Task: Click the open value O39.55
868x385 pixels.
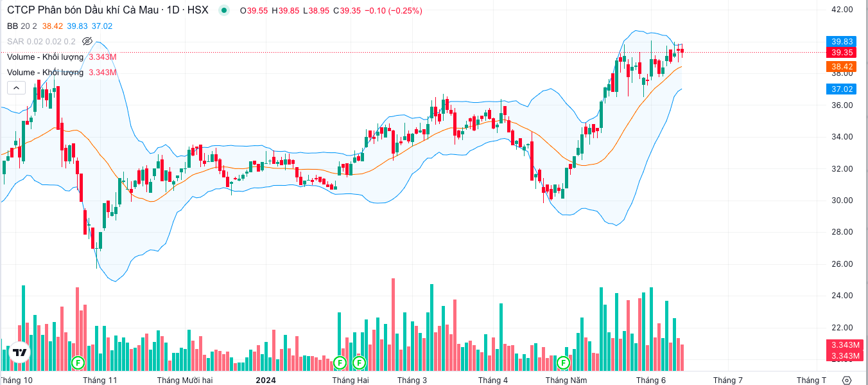Action: [x=254, y=11]
